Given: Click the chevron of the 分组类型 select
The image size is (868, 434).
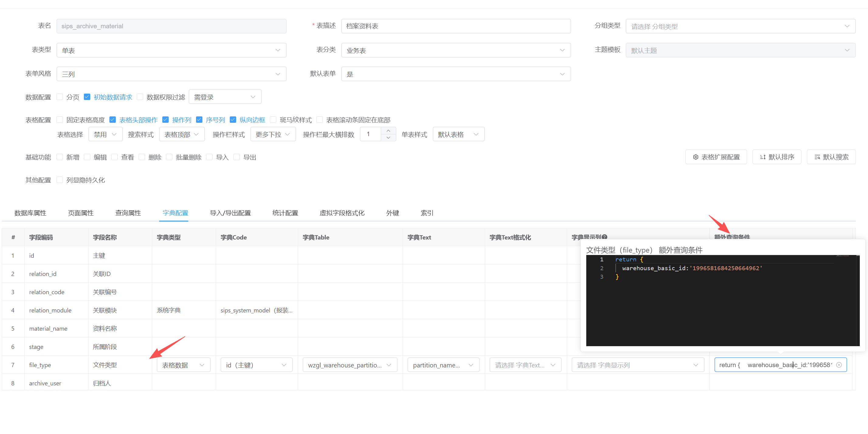Looking at the screenshot, I should (x=847, y=26).
